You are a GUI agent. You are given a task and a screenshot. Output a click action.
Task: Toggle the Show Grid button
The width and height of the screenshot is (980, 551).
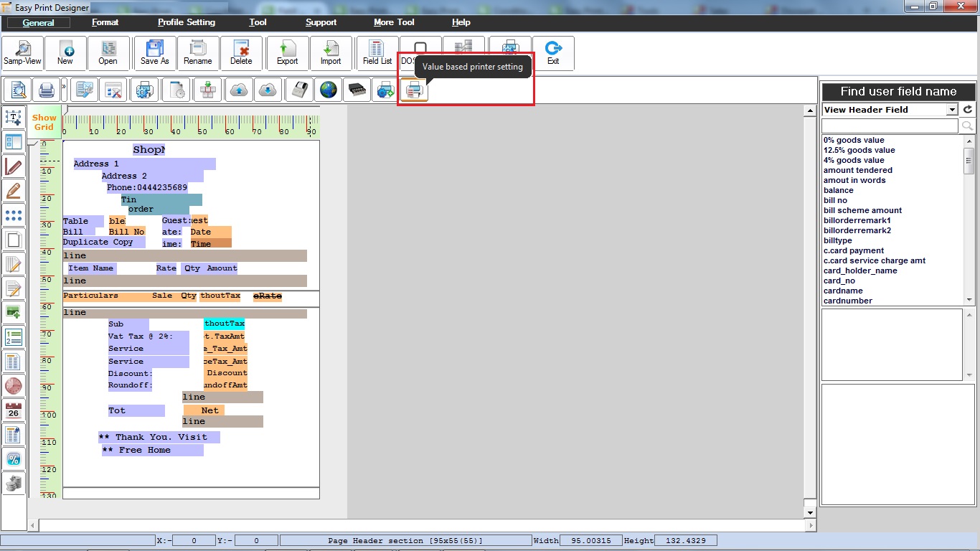(44, 122)
